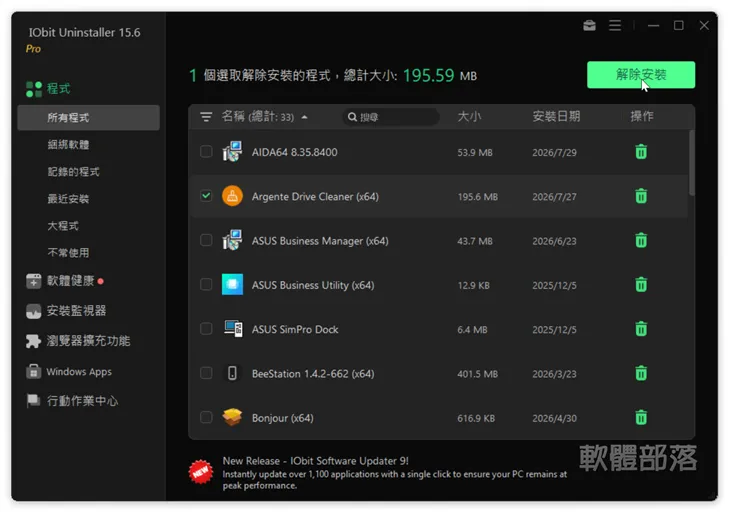The height and width of the screenshot is (512, 729).
Task: Click the 401.5 MB size value
Action: [477, 373]
